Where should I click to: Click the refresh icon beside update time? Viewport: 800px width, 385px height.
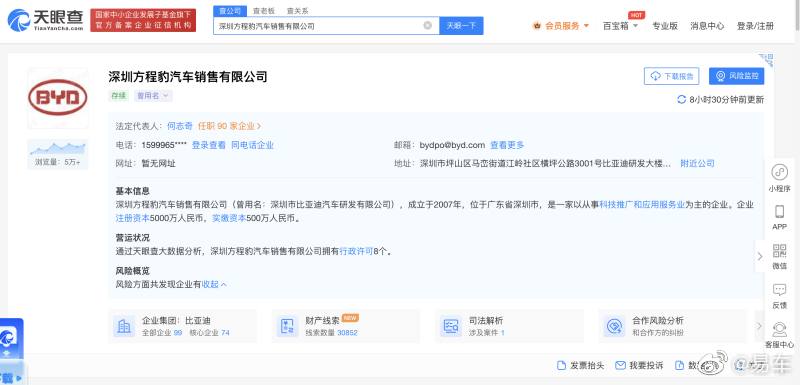point(681,99)
